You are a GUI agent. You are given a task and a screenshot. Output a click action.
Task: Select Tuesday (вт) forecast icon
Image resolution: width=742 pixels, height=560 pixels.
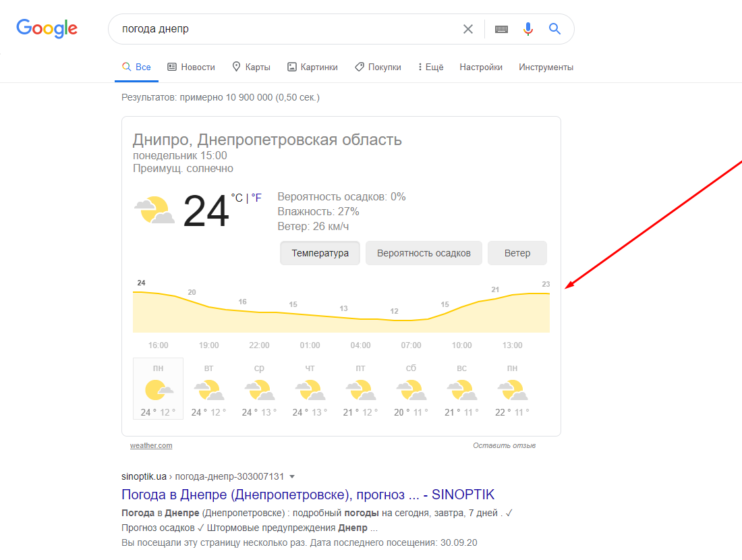point(208,389)
